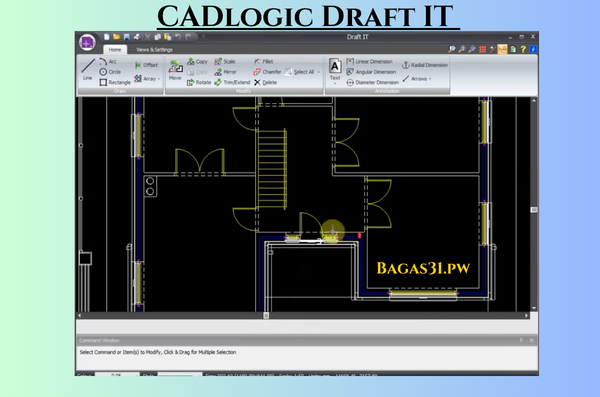
Task: Add a Diameter Dimension
Action: point(372,82)
